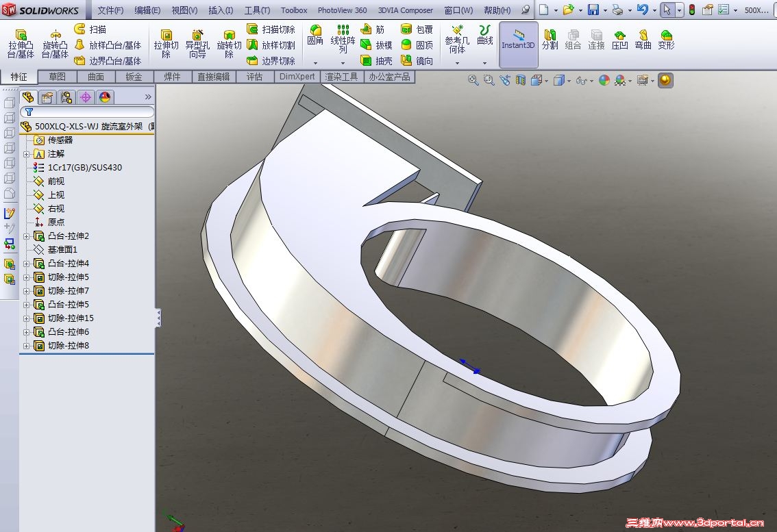Expand the 注解 annotations node
777x532 pixels.
click(x=27, y=154)
